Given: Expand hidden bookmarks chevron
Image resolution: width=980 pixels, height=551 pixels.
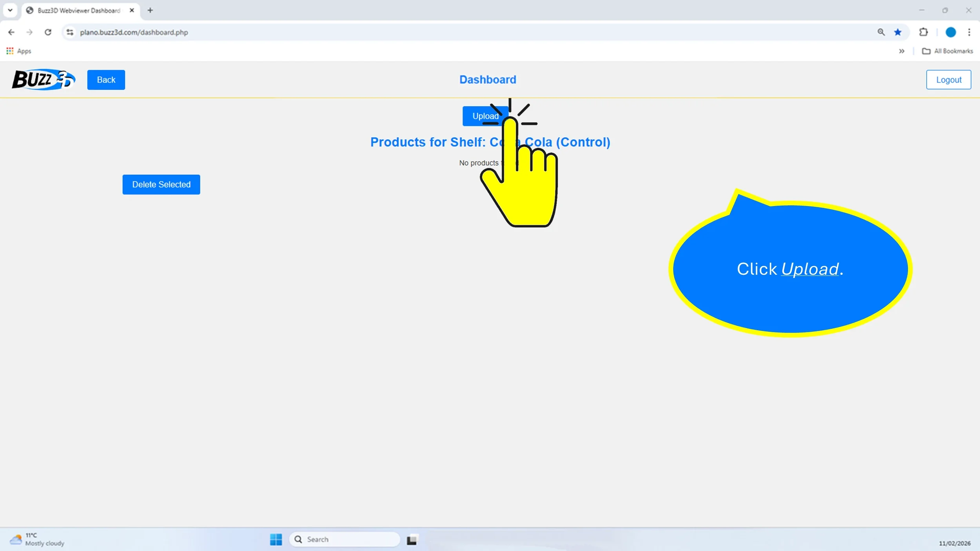Looking at the screenshot, I should [x=902, y=51].
